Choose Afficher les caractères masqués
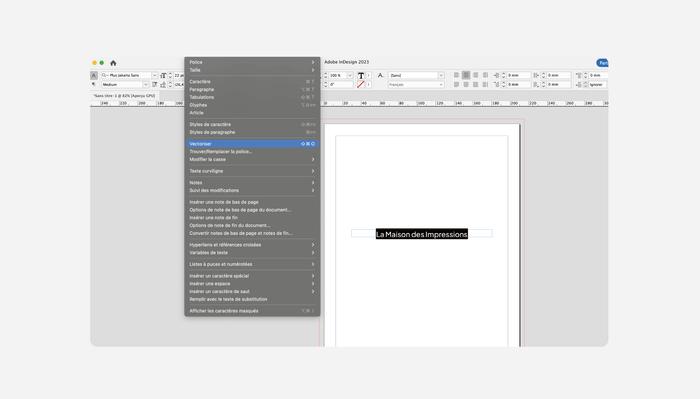Viewport: 700px width, 399px height. click(x=252, y=311)
